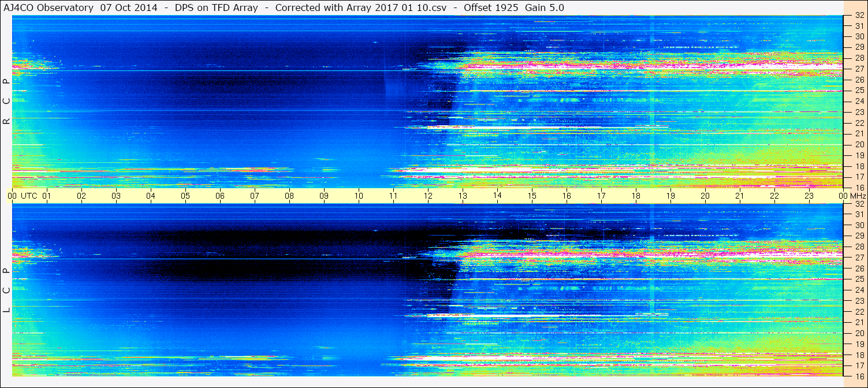Click the 'AJ4CO Observatory' title text

pyautogui.click(x=49, y=8)
